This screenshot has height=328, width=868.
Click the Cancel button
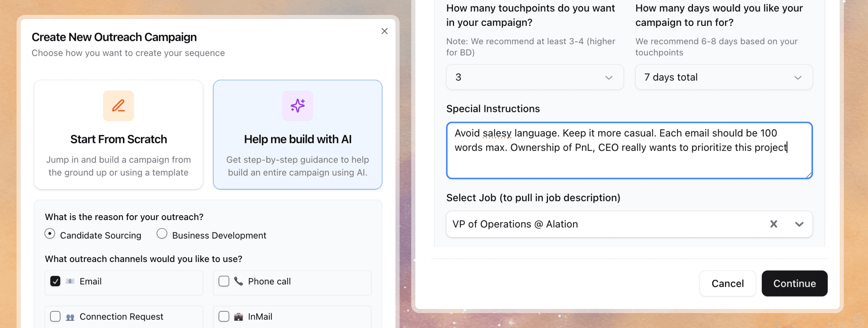click(728, 284)
